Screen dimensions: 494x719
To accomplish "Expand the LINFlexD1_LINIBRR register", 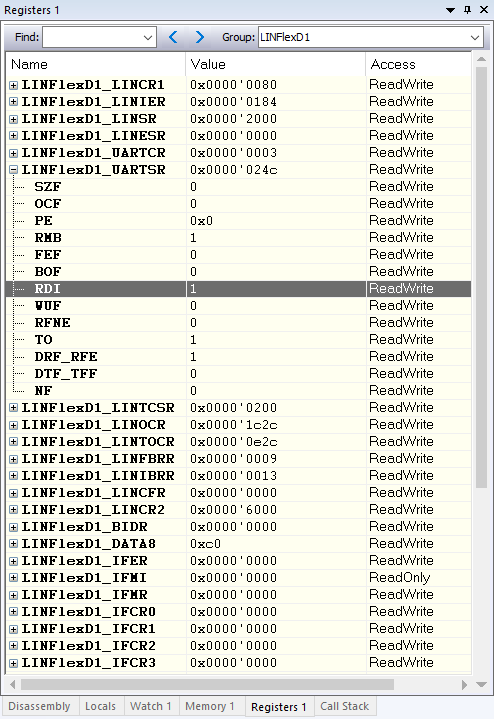I will click(14, 476).
